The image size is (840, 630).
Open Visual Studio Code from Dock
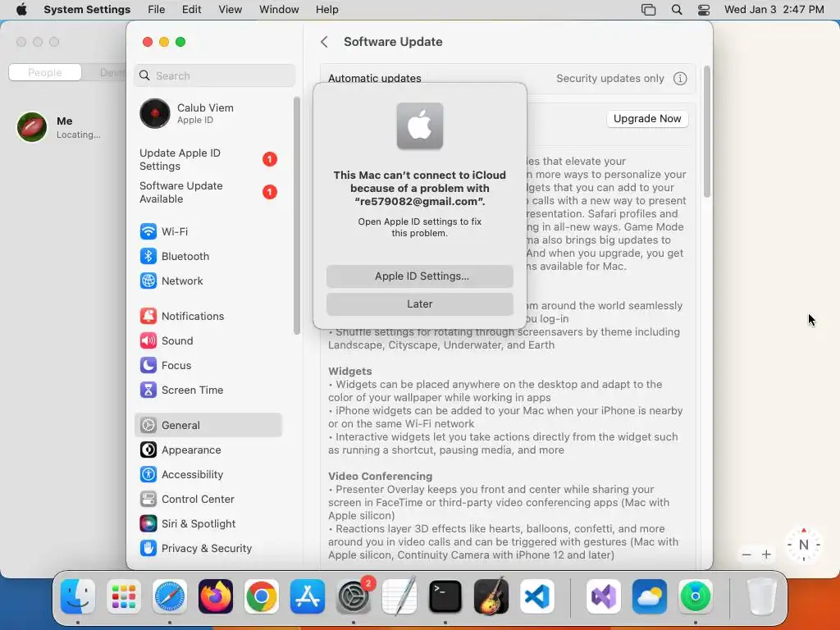537,596
